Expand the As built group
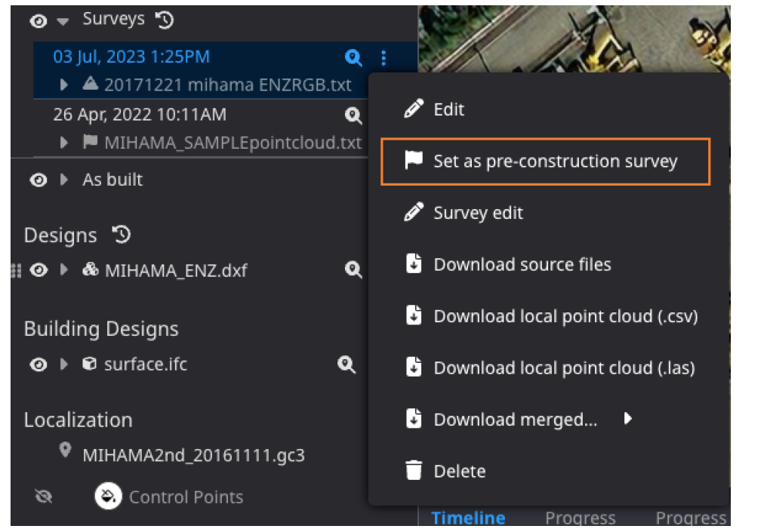This screenshot has width=764, height=532. point(64,180)
